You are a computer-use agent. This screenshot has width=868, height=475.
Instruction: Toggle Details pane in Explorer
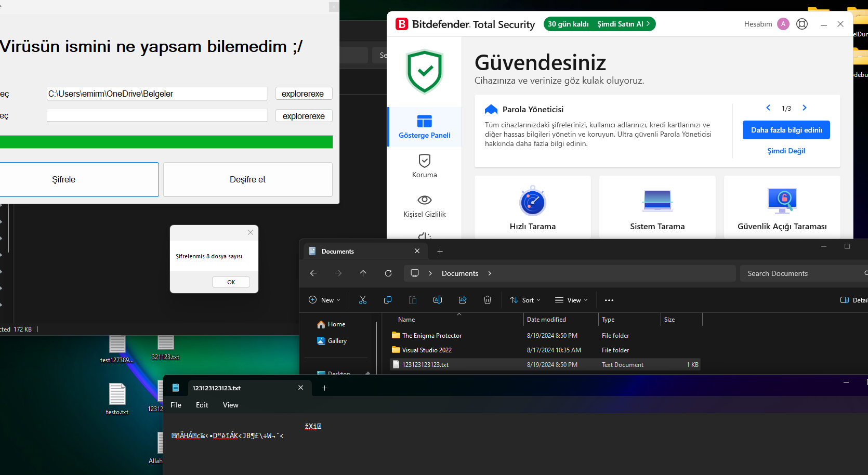click(x=853, y=300)
